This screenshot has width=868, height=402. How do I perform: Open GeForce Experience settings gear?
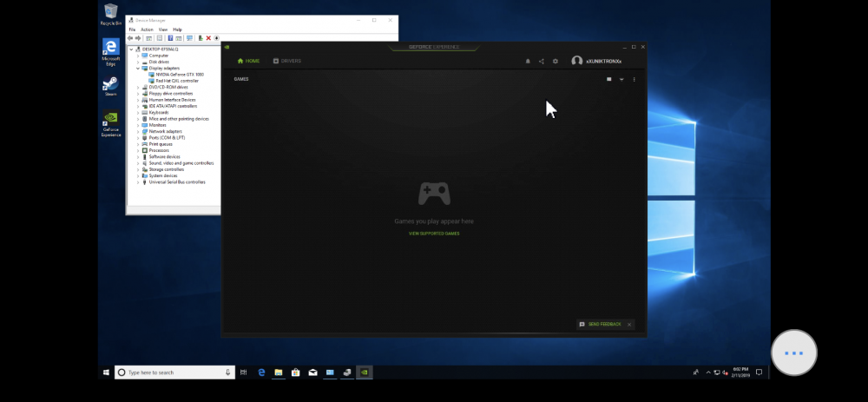(x=556, y=62)
